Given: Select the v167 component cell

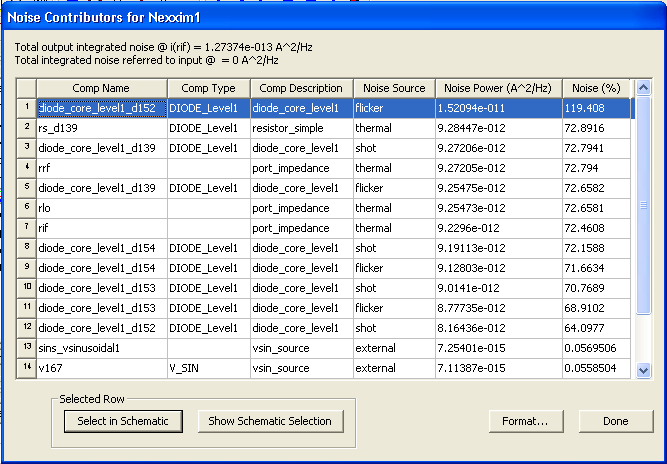Looking at the screenshot, I should click(x=101, y=368).
